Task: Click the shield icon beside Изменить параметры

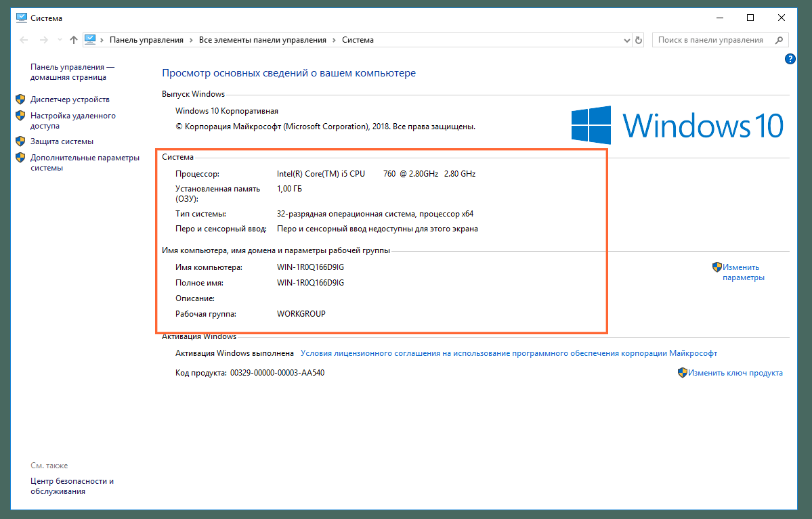Action: pyautogui.click(x=719, y=267)
